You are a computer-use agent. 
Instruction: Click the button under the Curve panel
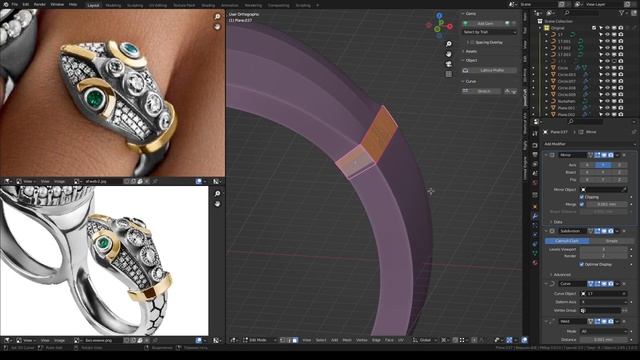(x=482, y=91)
